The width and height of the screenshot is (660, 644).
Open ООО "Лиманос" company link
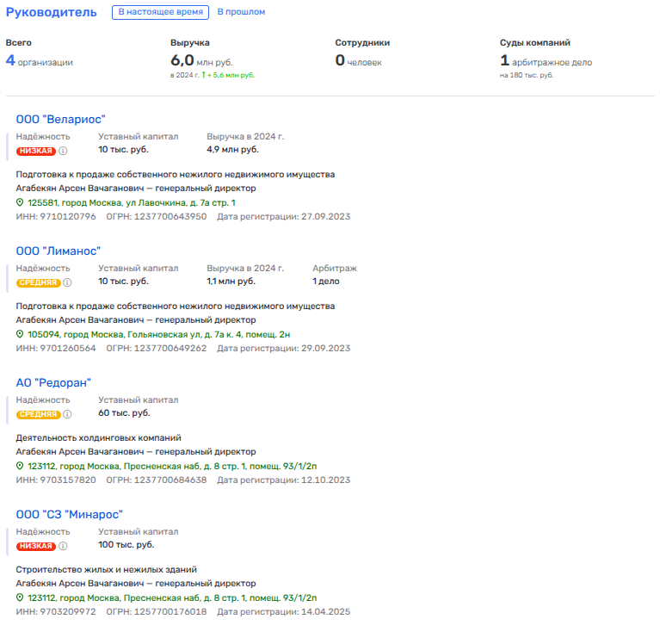(x=59, y=251)
